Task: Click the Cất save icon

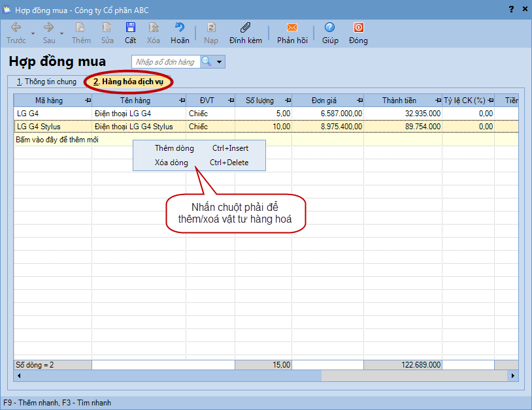Action: point(131,28)
